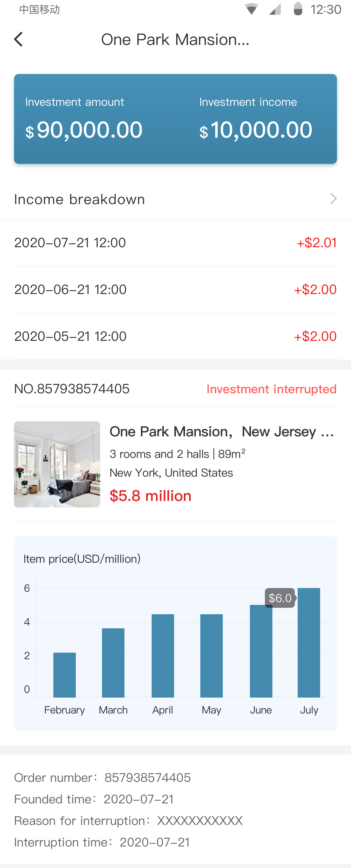Image resolution: width=351 pixels, height=868 pixels.
Task: Tap the $6.0 chart tooltip
Action: (280, 598)
